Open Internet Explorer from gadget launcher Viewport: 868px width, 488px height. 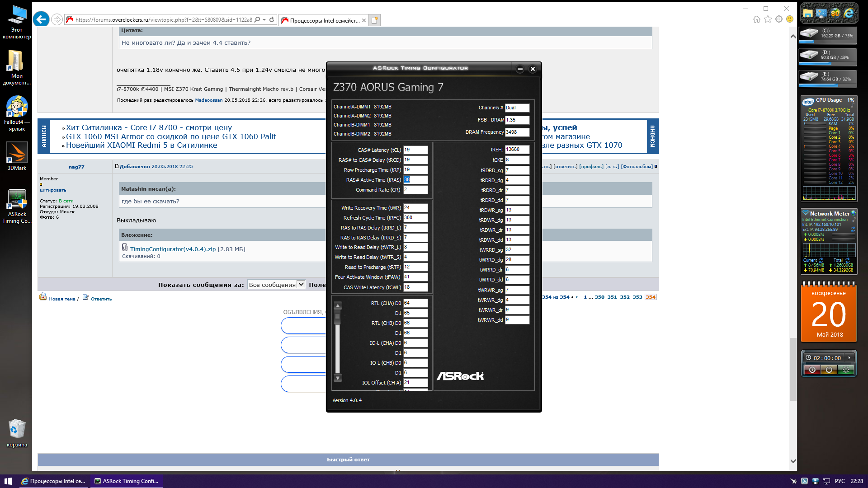(x=849, y=13)
